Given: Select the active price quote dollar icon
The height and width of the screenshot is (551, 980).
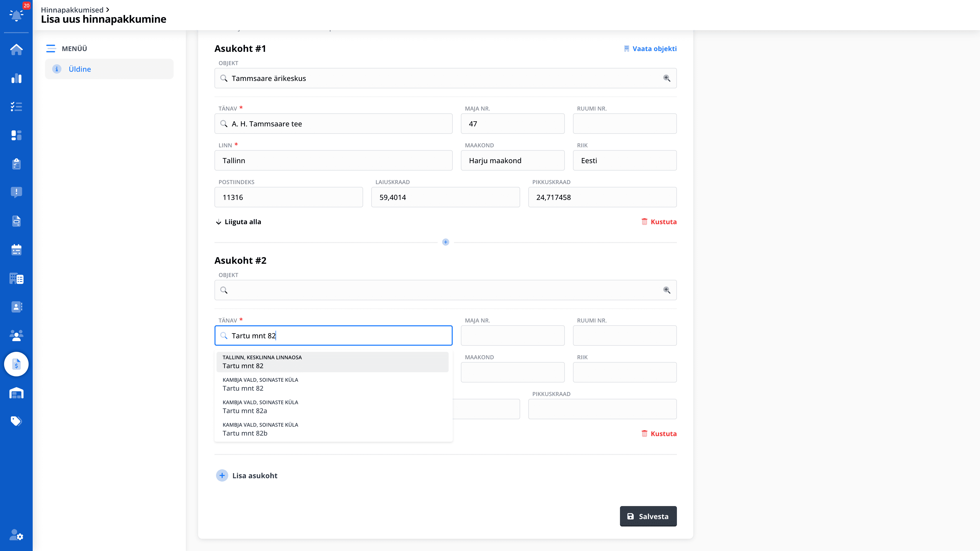Looking at the screenshot, I should 16,364.
